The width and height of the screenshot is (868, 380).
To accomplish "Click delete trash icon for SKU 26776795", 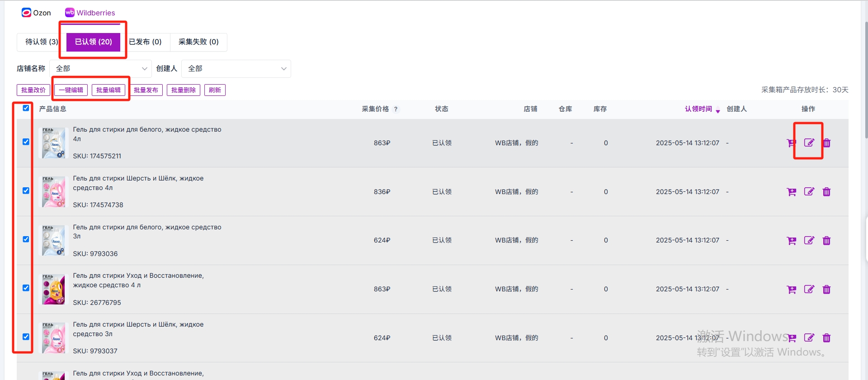I will (x=826, y=290).
